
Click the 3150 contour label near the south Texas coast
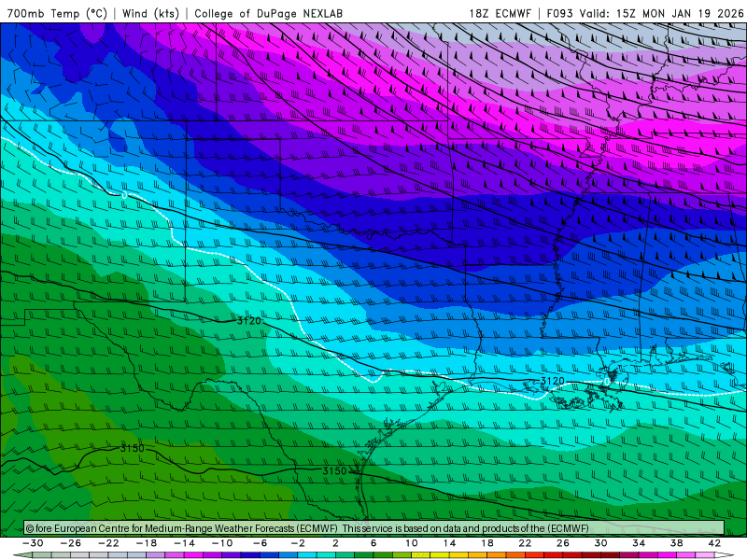pyautogui.click(x=335, y=471)
